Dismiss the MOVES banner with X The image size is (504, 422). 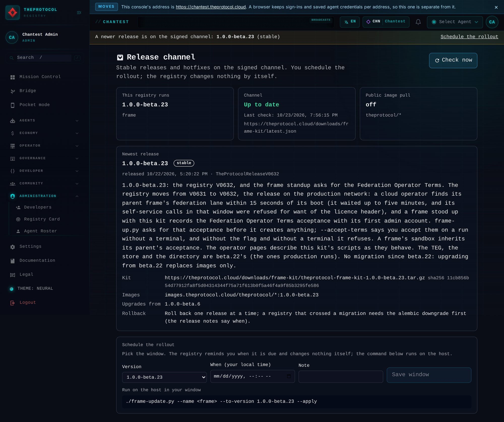click(496, 7)
